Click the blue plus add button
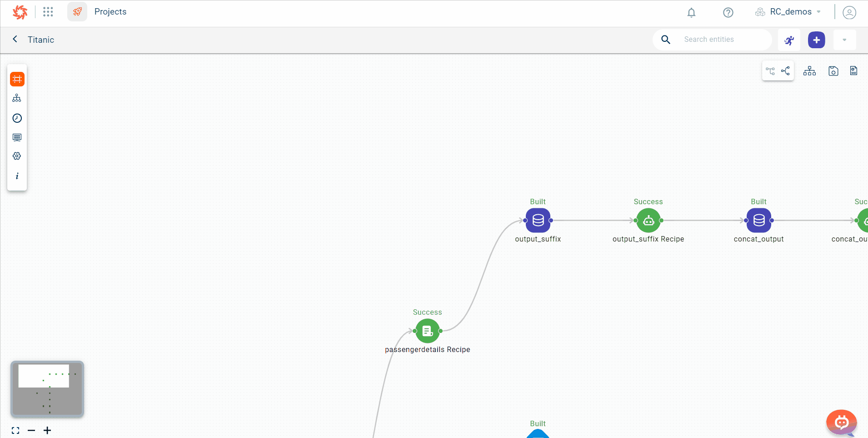This screenshot has width=868, height=438. 816,40
